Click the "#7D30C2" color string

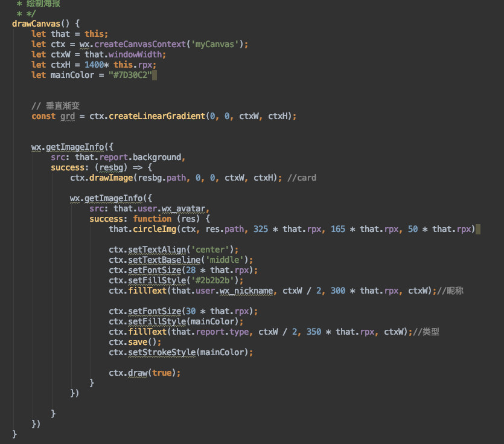click(x=130, y=75)
